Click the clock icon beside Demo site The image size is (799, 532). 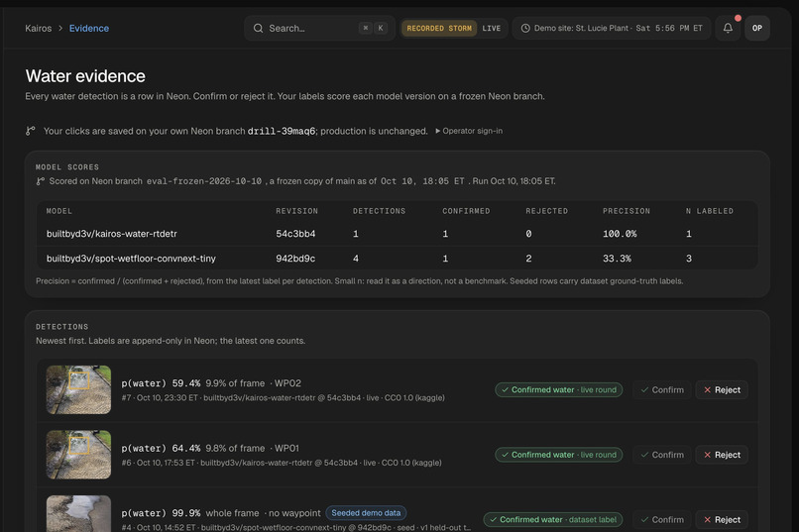(x=525, y=28)
